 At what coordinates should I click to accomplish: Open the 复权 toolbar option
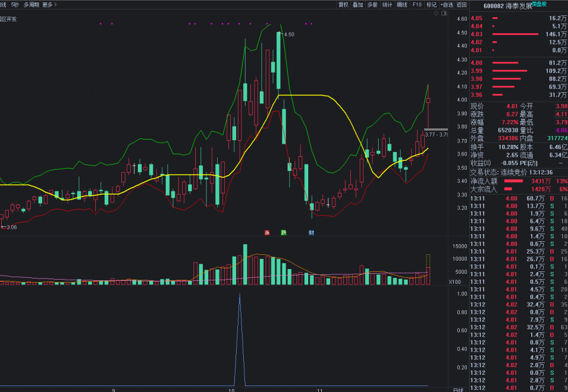pyautogui.click(x=343, y=5)
